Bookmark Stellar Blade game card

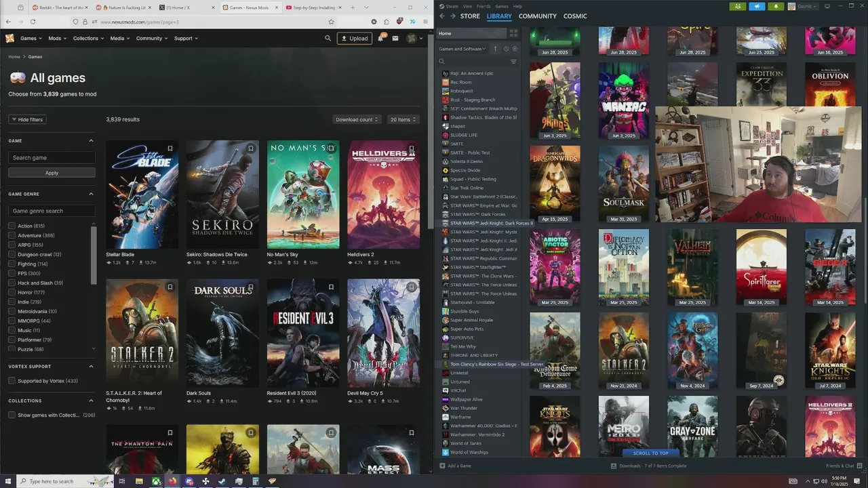point(170,148)
